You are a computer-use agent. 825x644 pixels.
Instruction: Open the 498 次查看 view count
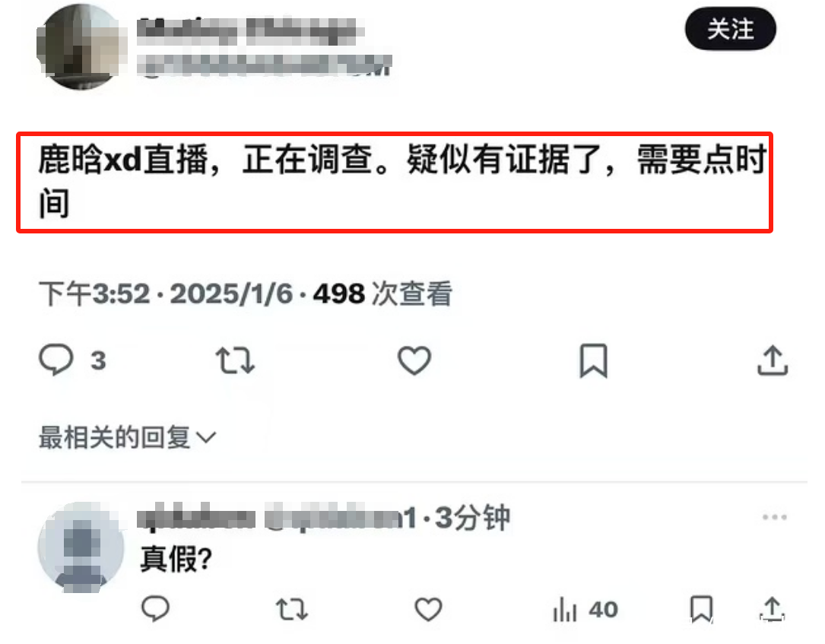pos(382,293)
